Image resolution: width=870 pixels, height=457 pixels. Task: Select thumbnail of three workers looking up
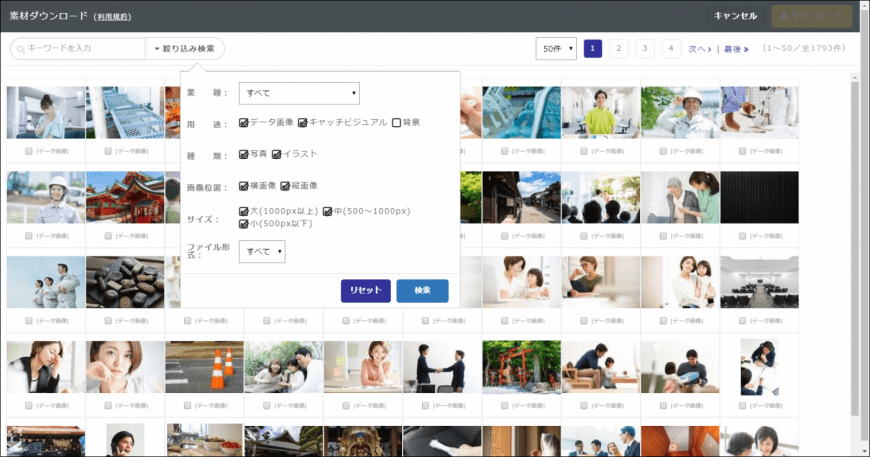tap(46, 282)
